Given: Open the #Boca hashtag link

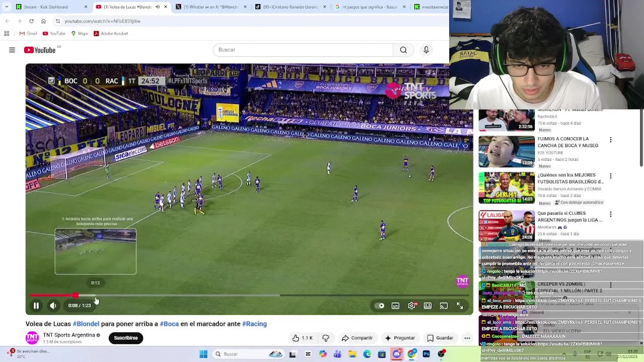Looking at the screenshot, I should coord(169,324).
